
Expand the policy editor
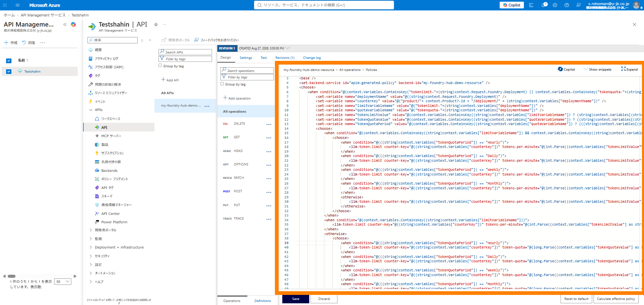[x=629, y=69]
